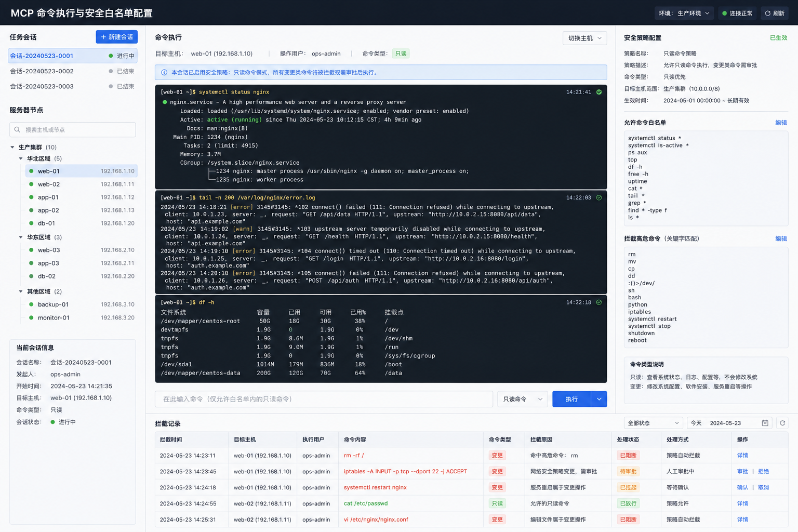Click the info icon in policy notice banner

point(164,73)
